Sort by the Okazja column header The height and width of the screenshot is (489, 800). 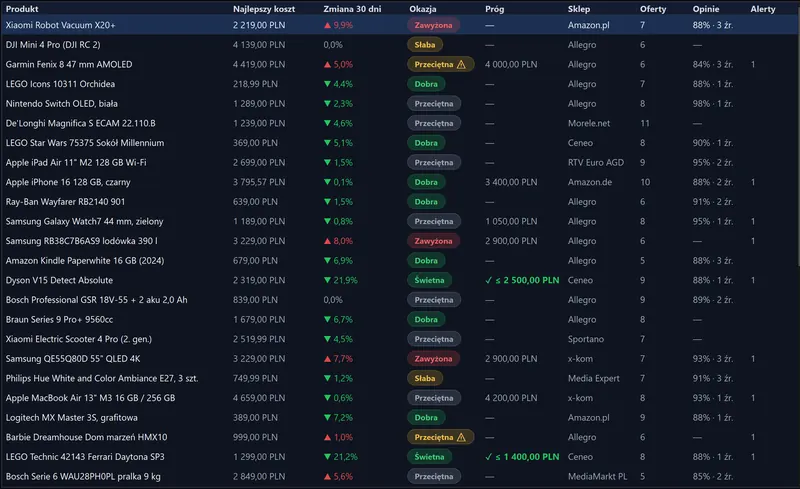[422, 9]
